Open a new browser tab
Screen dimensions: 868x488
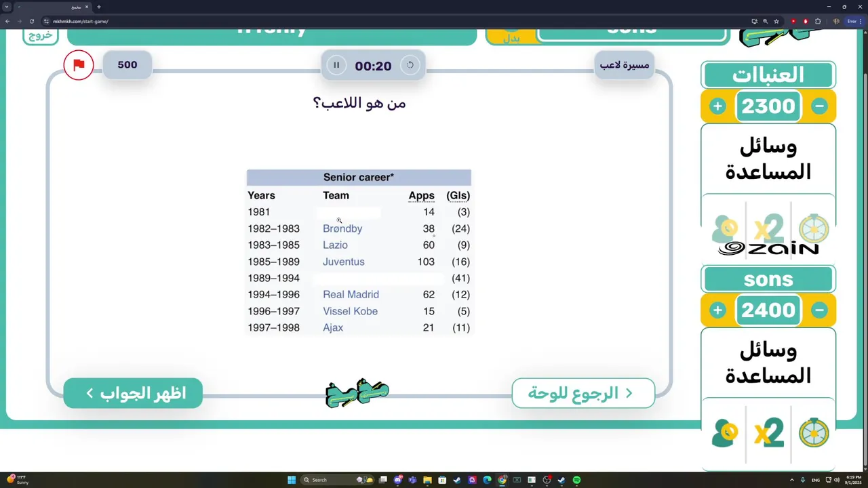pyautogui.click(x=99, y=7)
